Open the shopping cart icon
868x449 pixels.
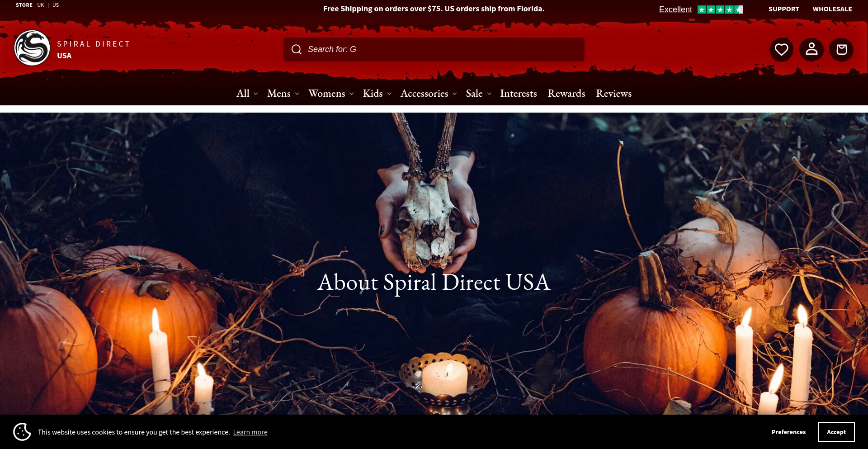[841, 49]
